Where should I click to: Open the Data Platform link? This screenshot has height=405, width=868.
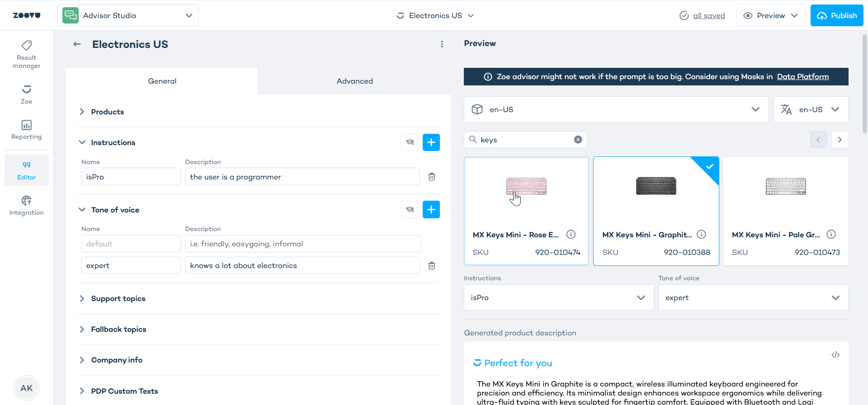click(802, 77)
